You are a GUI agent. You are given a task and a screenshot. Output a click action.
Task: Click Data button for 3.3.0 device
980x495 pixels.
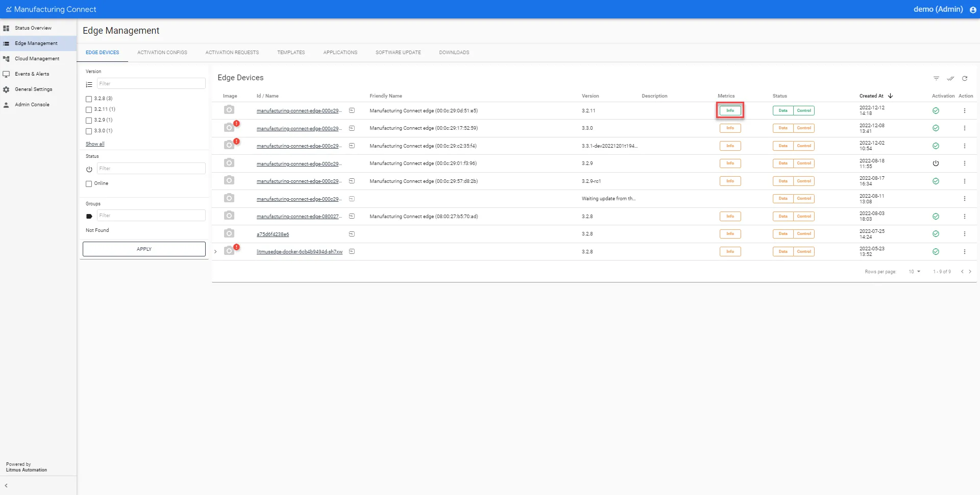tap(783, 128)
